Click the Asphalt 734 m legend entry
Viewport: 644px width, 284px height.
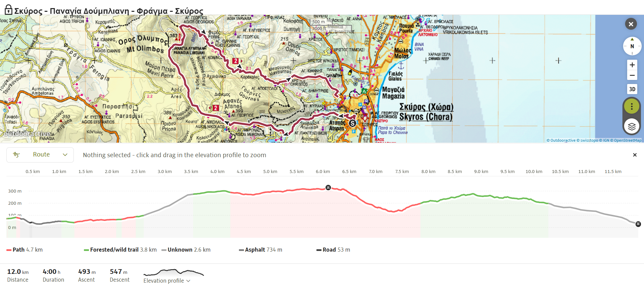point(260,250)
